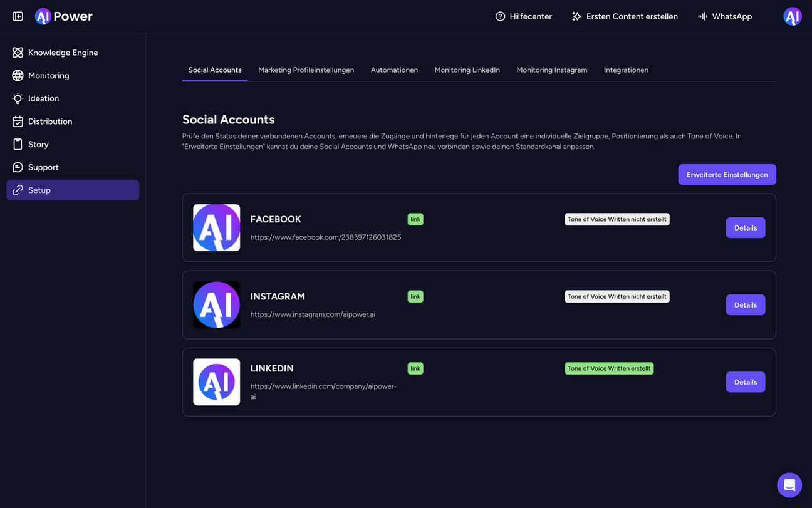Click the AI profile avatar top right
The height and width of the screenshot is (508, 812).
point(792,16)
